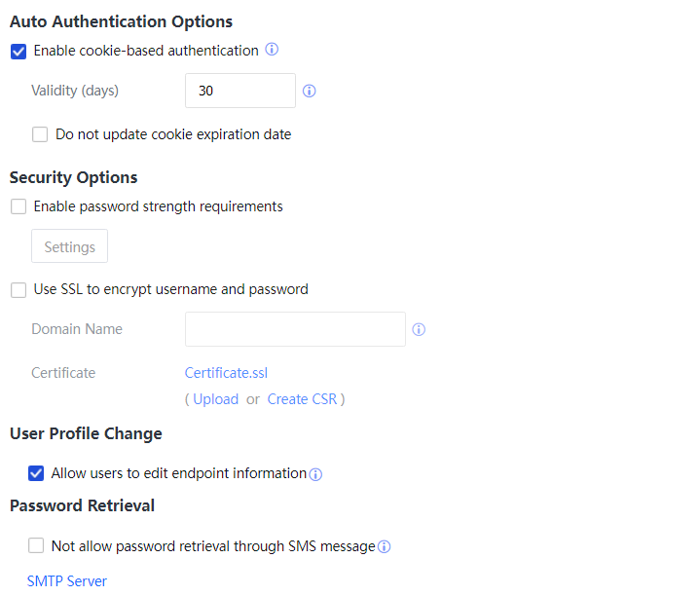This screenshot has height=596, width=700.
Task: Enable password strength requirements checkbox
Action: click(18, 206)
